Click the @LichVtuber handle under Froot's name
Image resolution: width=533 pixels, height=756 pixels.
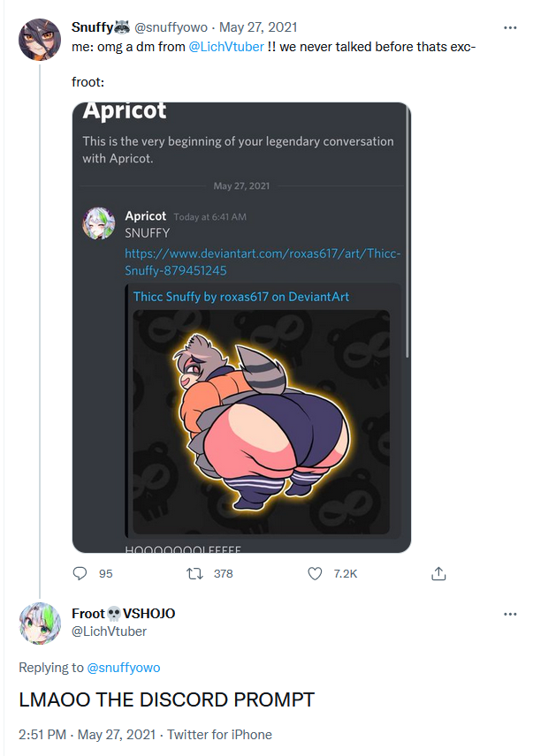pyautogui.click(x=109, y=631)
